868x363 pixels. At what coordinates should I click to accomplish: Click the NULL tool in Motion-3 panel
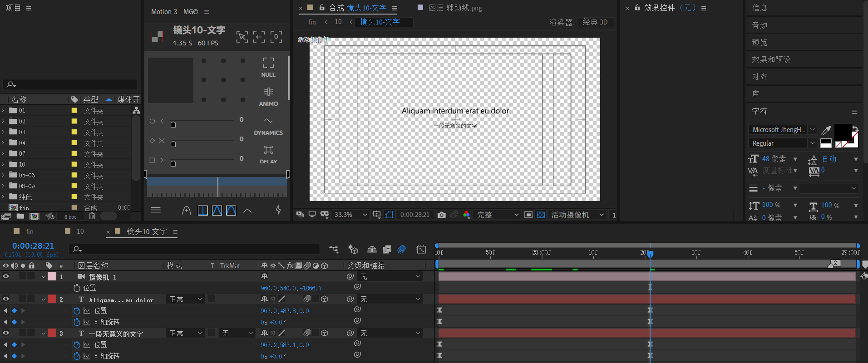268,67
